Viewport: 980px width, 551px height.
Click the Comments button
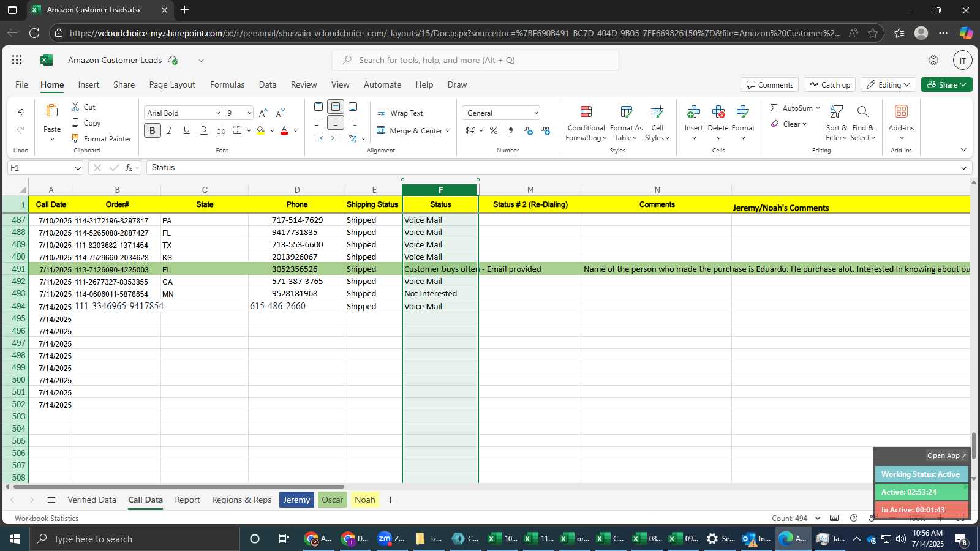click(x=770, y=84)
